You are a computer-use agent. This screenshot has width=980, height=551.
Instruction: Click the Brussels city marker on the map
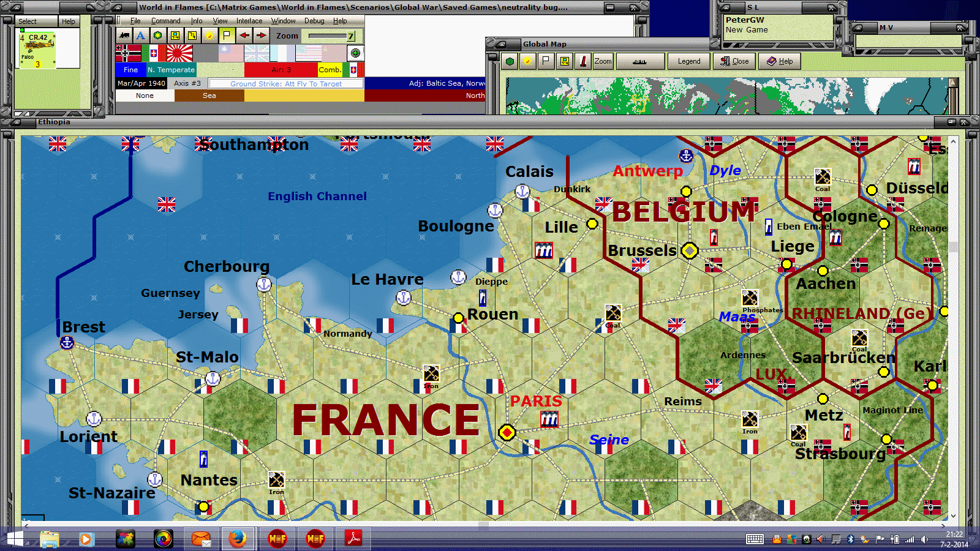(x=690, y=250)
